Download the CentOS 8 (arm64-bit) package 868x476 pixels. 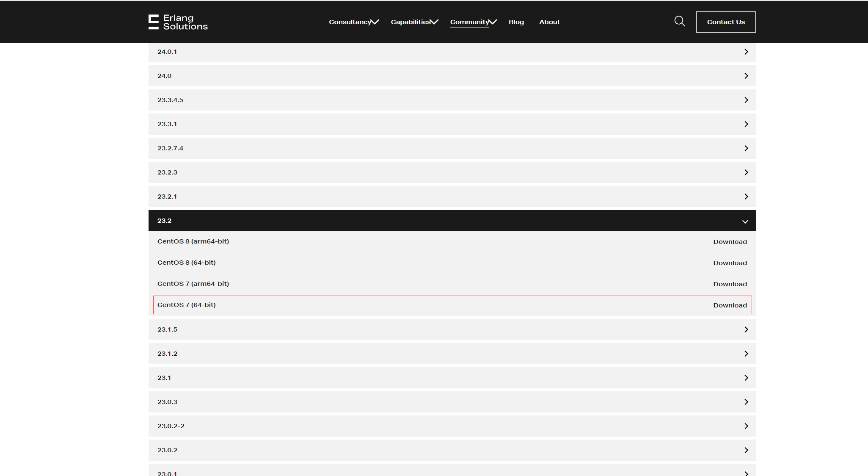click(x=730, y=242)
